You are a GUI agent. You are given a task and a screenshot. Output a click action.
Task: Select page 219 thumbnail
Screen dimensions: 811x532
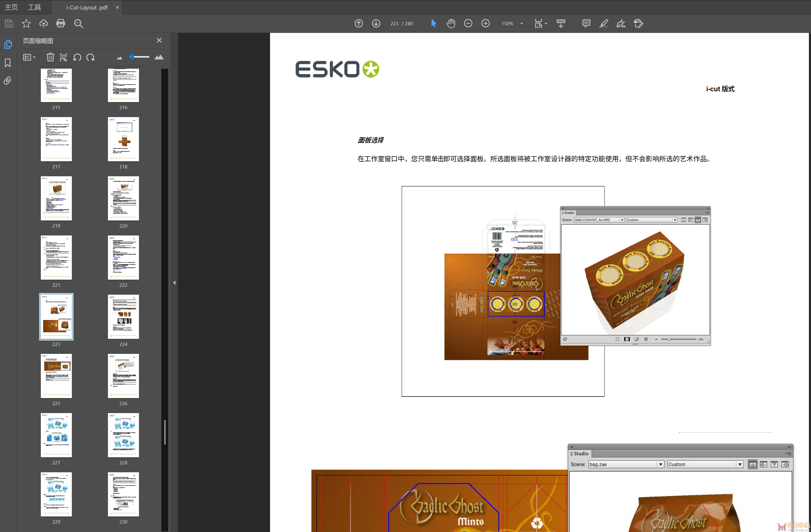56,198
